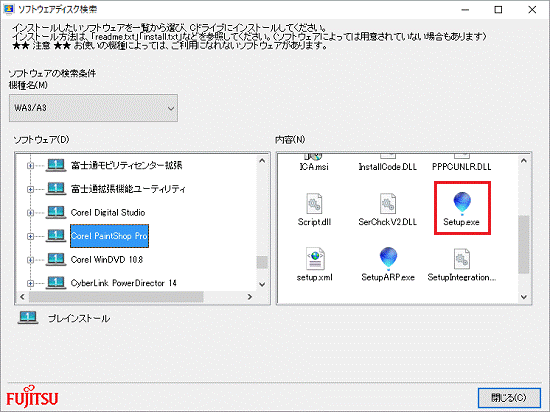Click the title bar application icon
Screen dimensions: 550x412
[x=8, y=9]
